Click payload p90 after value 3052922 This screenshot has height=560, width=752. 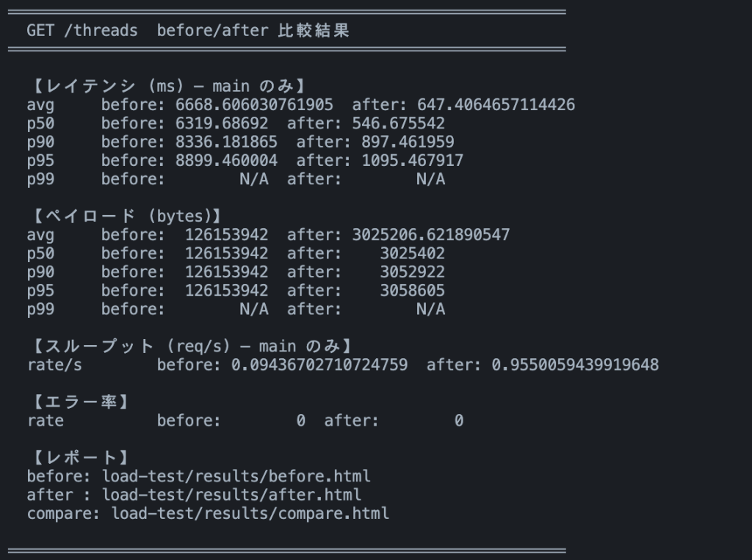(x=412, y=272)
